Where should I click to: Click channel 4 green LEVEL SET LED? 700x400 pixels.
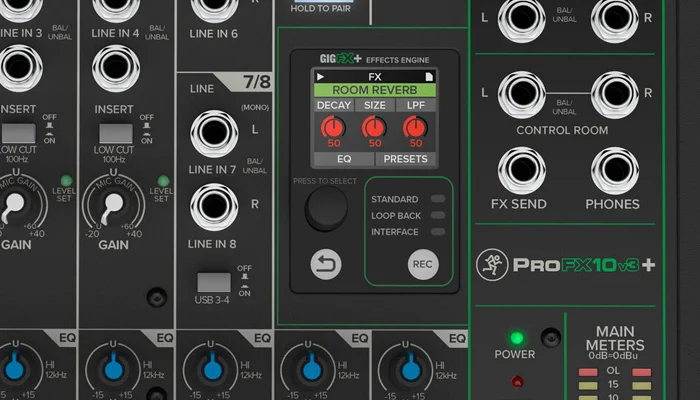(163, 181)
